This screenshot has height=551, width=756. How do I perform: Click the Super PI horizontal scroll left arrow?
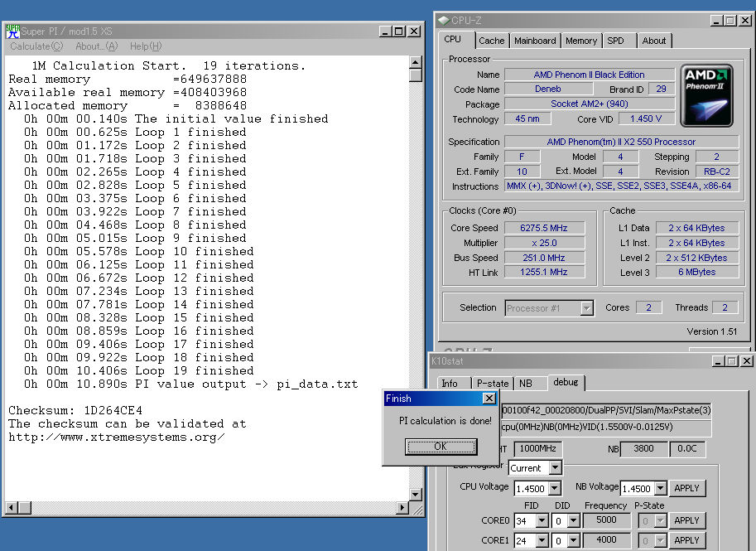12,508
